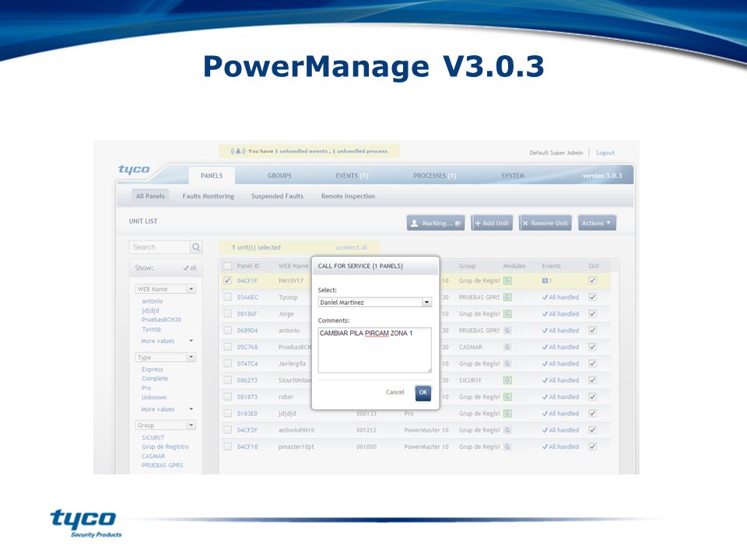
Task: Select the Faults Monitoring sub-tab
Action: pos(209,196)
